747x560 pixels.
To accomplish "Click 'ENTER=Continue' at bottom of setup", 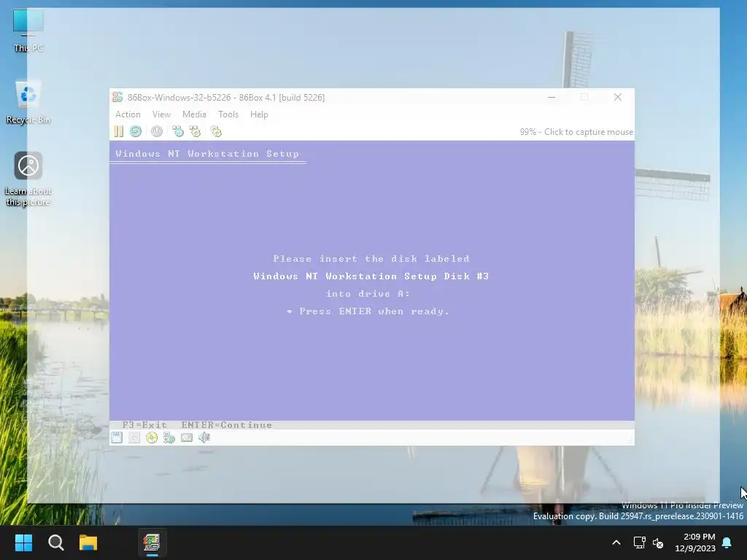I will pos(226,425).
